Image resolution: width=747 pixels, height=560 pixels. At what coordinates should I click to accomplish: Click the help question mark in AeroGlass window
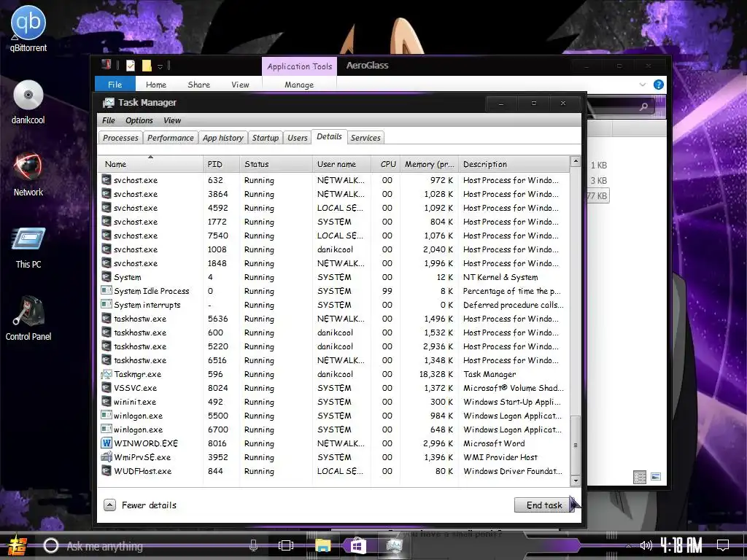[x=659, y=85]
